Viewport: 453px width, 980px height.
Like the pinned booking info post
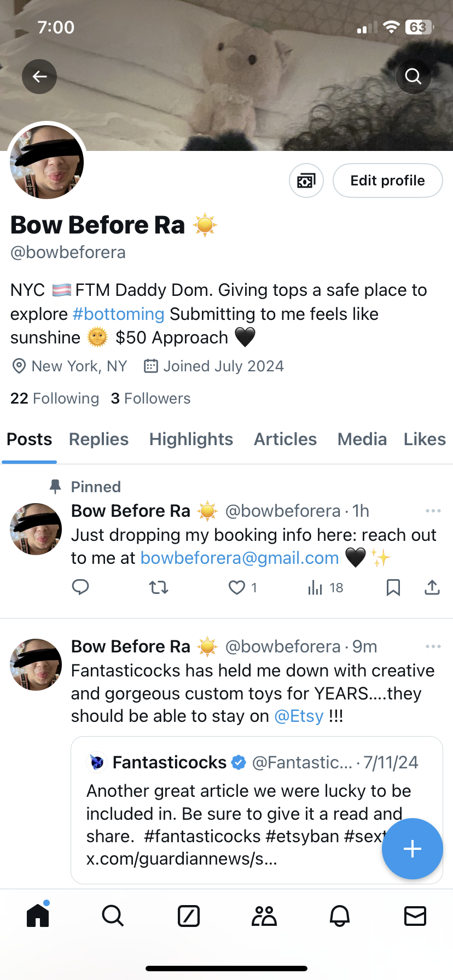coord(237,588)
